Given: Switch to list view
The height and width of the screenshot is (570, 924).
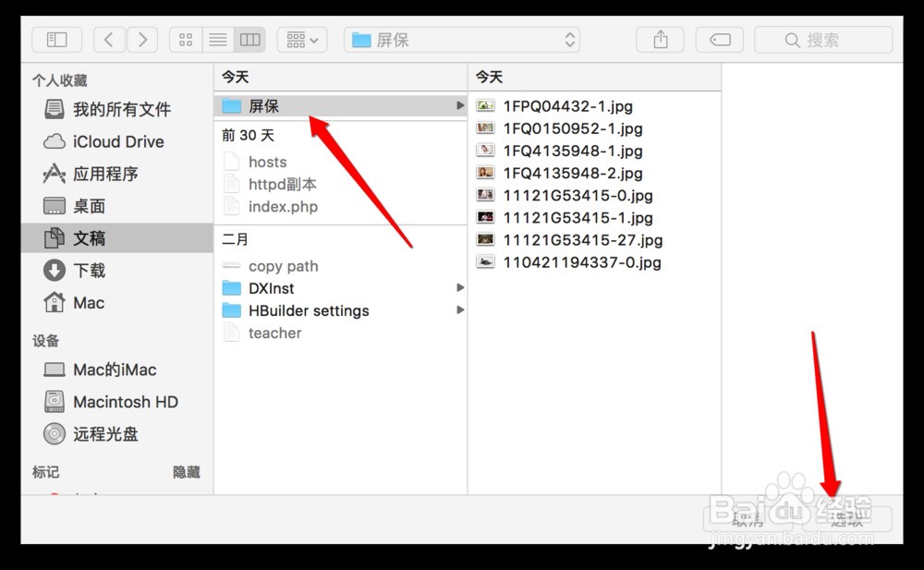Looking at the screenshot, I should 218,40.
